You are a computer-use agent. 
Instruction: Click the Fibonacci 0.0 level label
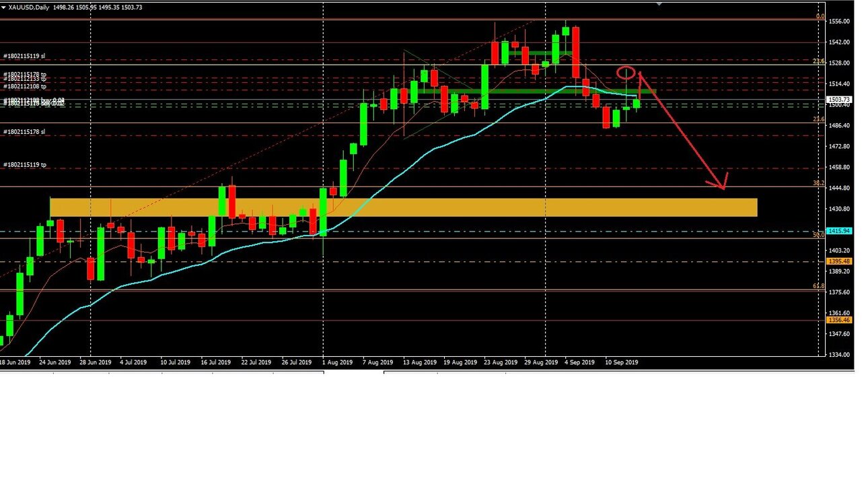point(820,16)
